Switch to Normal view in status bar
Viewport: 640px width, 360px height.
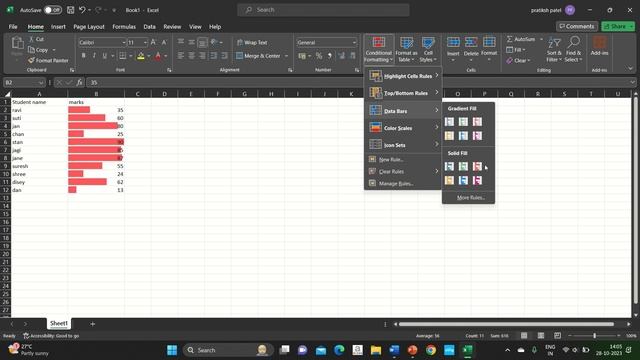pyautogui.click(x=524, y=336)
